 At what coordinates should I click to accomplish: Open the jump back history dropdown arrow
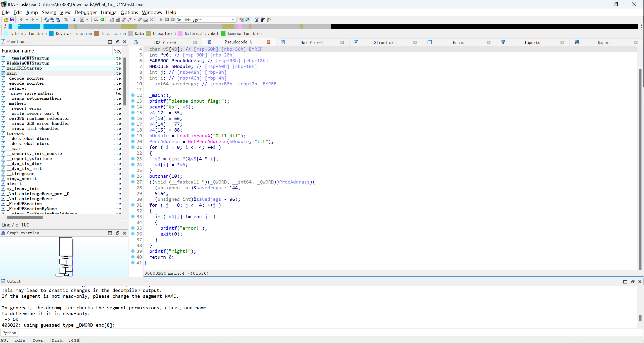[x=27, y=20]
